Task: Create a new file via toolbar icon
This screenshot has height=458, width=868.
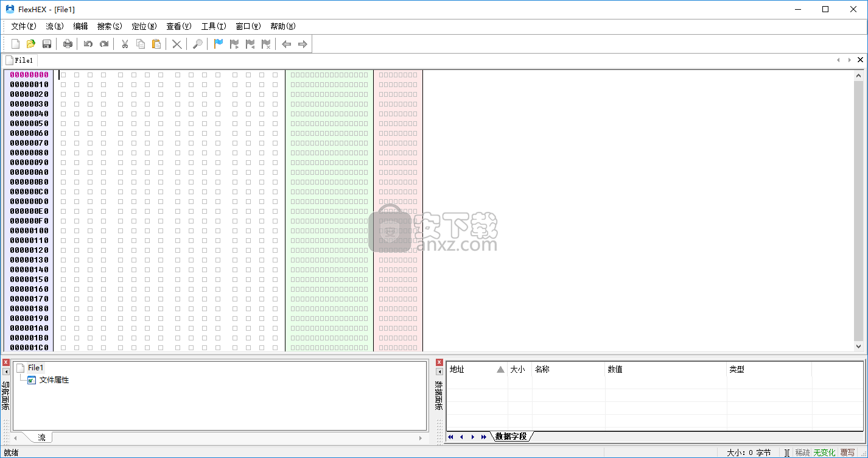Action: pyautogui.click(x=16, y=44)
